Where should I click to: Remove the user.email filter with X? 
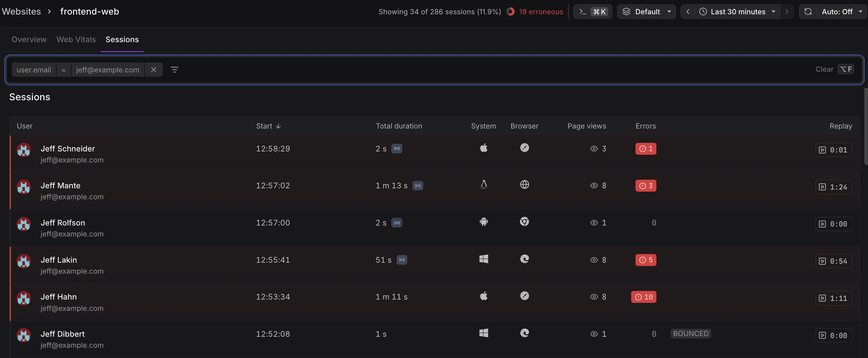point(153,69)
